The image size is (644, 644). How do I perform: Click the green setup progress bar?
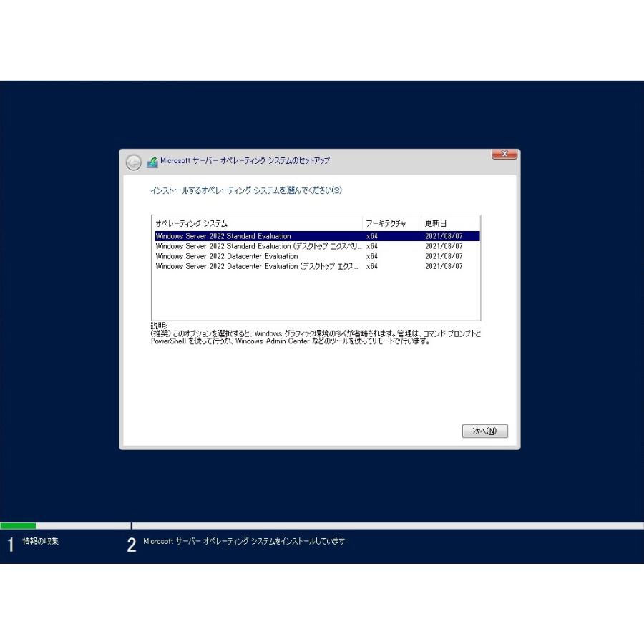18,526
